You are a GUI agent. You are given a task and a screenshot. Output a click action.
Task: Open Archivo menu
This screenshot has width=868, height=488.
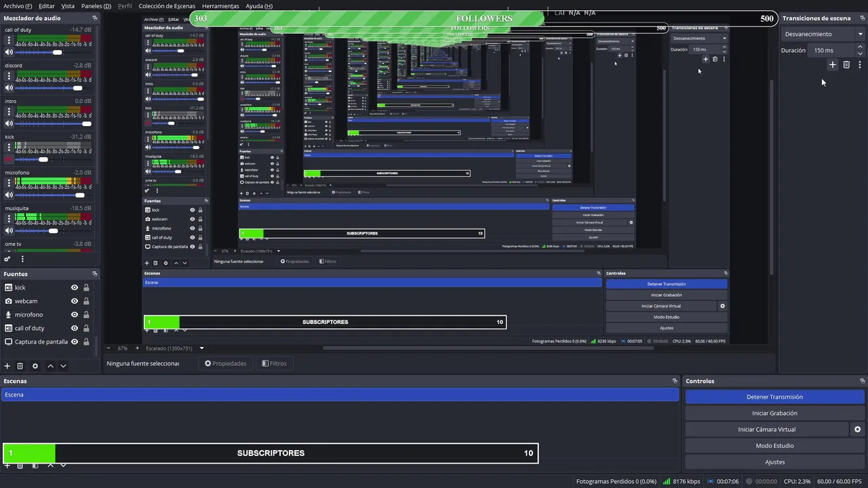pos(18,6)
